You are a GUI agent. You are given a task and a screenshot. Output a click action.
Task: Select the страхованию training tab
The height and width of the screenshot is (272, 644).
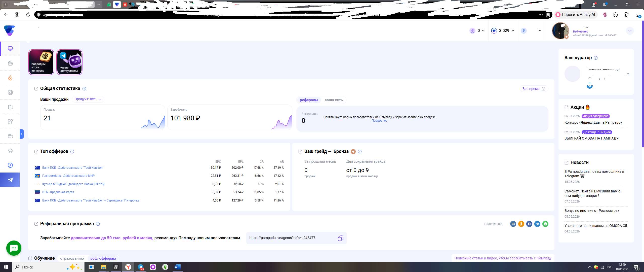tap(72, 258)
